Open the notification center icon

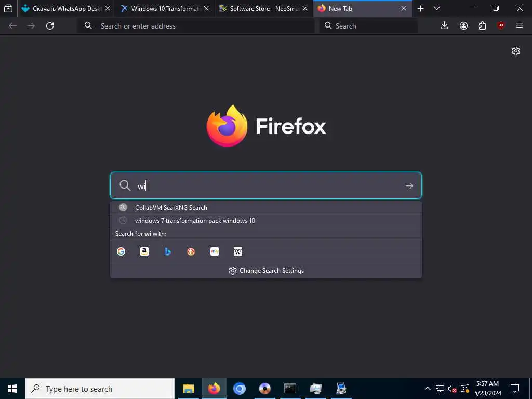[515, 389]
